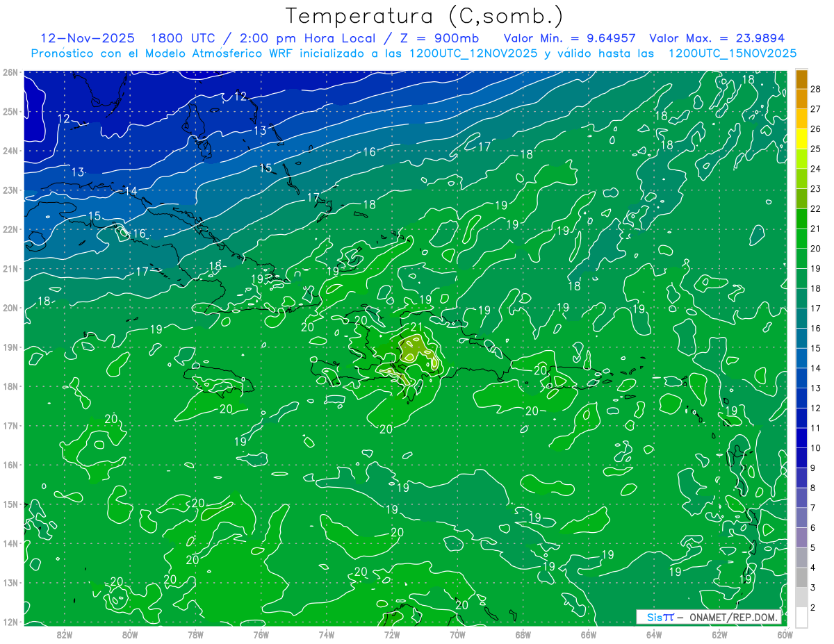
Task: Click the 22N latitude axis label
Action: [10, 229]
